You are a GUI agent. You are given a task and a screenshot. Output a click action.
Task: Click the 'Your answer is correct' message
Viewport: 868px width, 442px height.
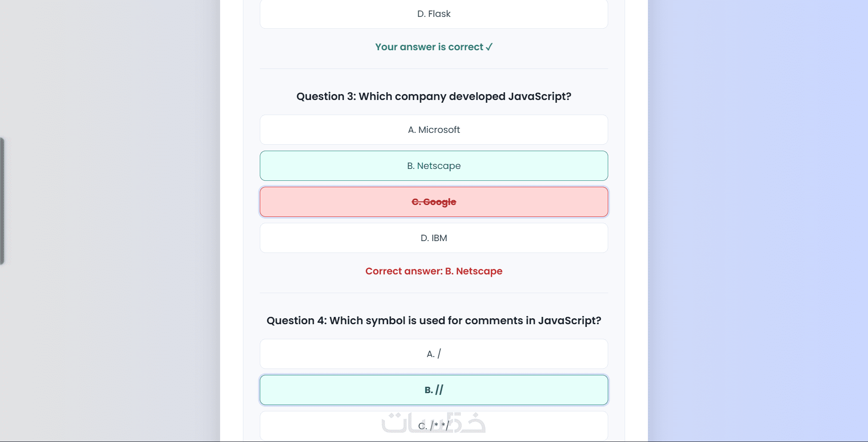pos(429,47)
